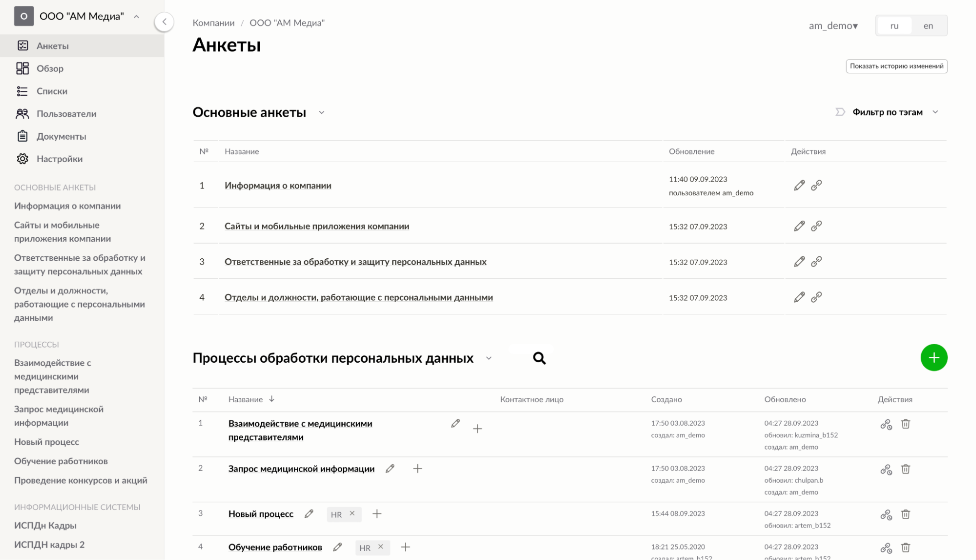Switch language to en
The width and height of the screenshot is (976, 560).
(928, 26)
